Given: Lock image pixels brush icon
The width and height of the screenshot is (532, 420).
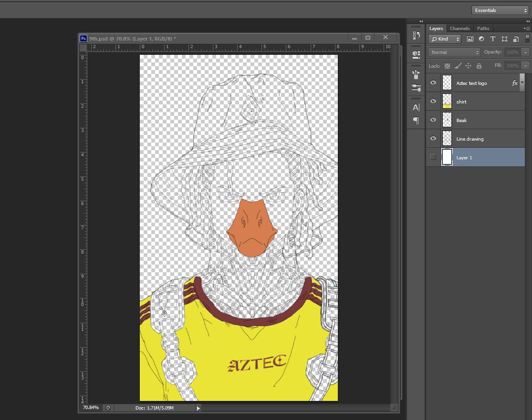Looking at the screenshot, I should (x=458, y=66).
